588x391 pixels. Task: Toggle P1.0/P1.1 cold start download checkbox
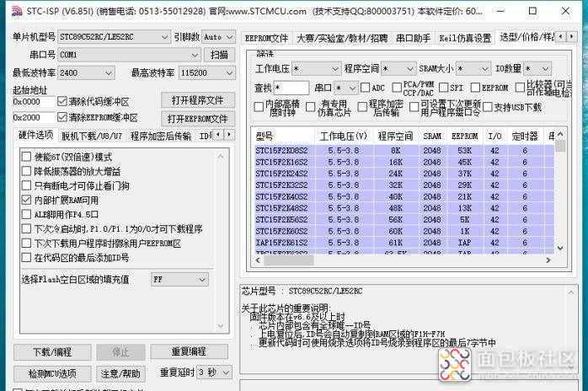[26, 229]
